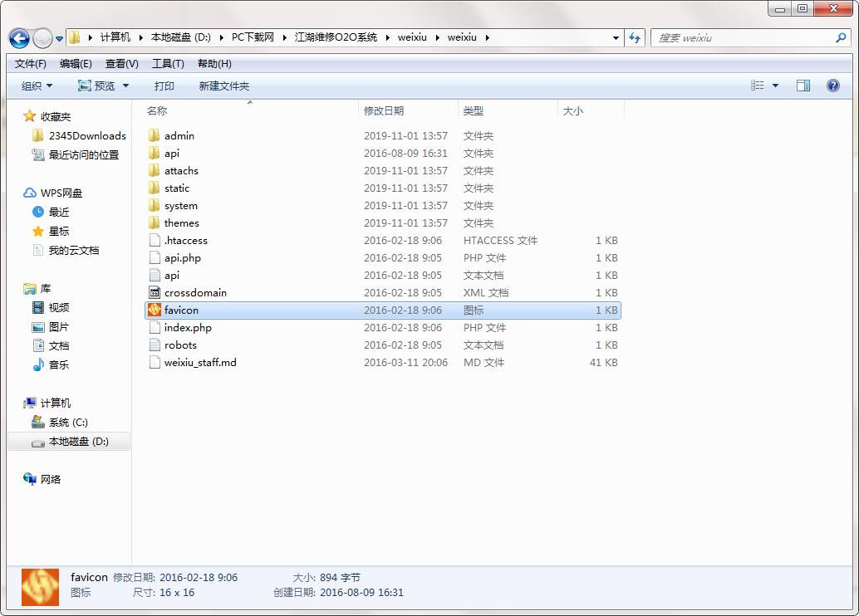This screenshot has height=616, width=859.
Task: Click 收藏夹 in navigation pane
Action: click(x=56, y=116)
